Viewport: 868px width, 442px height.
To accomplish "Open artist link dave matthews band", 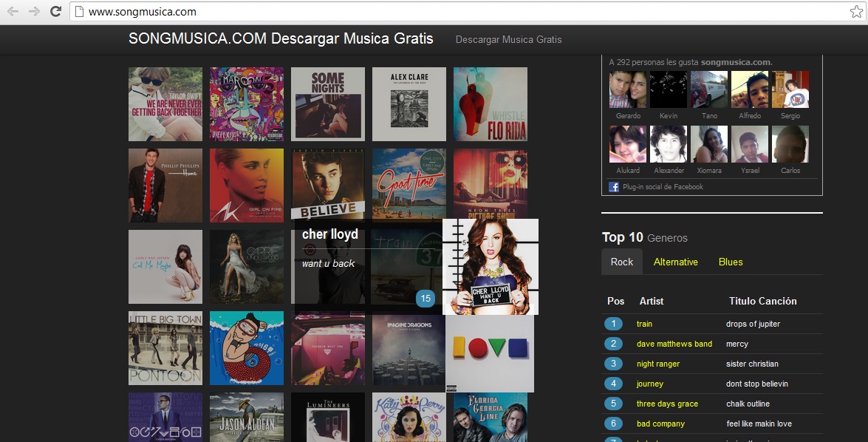I will click(x=674, y=344).
